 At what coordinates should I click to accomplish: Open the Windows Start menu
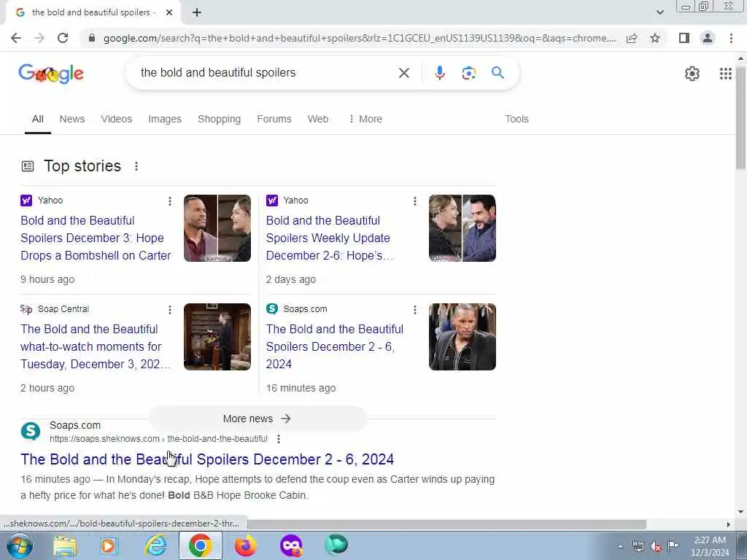pos(20,545)
